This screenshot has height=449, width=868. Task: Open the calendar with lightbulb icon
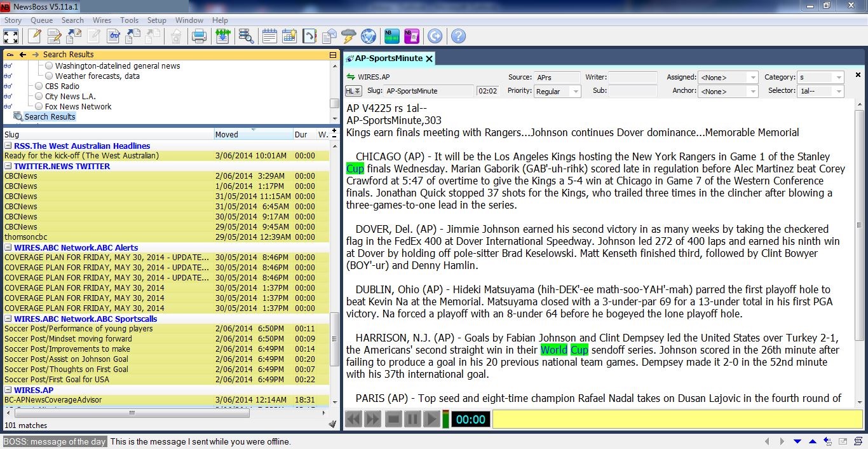pyautogui.click(x=289, y=36)
